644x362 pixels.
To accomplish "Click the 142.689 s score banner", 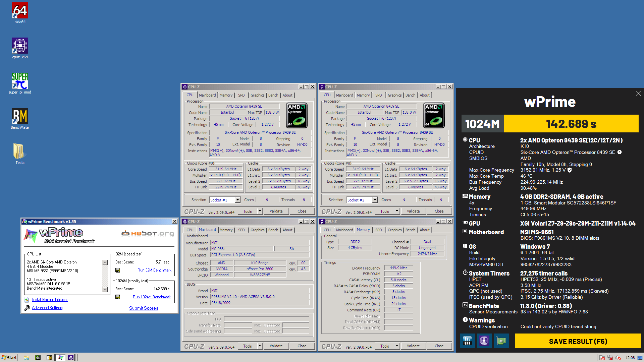I will coord(571,124).
